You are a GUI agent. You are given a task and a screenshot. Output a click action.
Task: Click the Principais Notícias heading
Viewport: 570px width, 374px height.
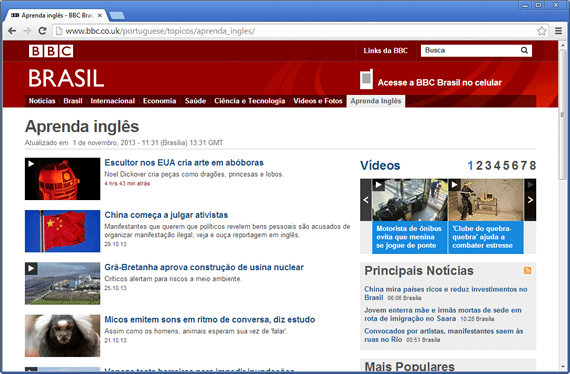click(419, 271)
